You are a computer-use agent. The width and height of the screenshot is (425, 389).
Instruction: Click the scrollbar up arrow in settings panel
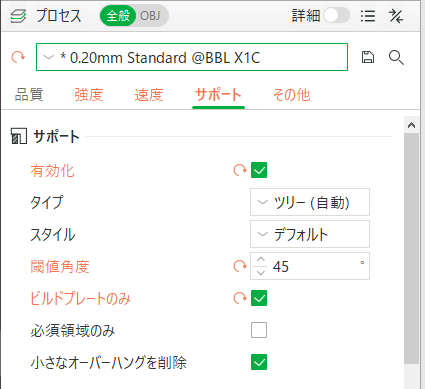[x=411, y=125]
